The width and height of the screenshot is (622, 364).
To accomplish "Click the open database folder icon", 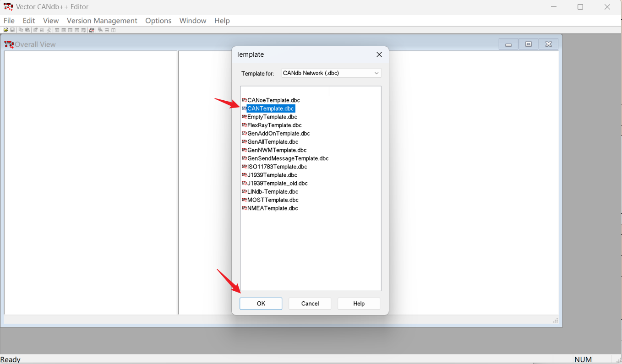I will point(6,30).
